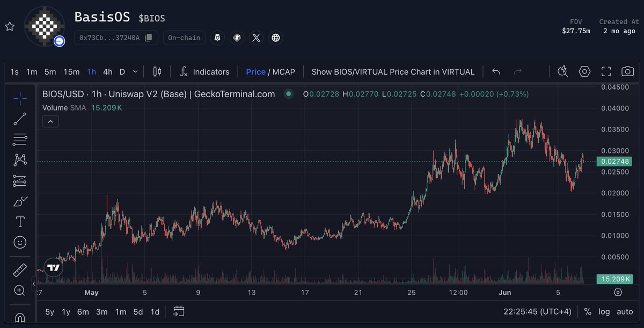Open the emoji icons tool
This screenshot has height=328, width=644.
pos(20,243)
